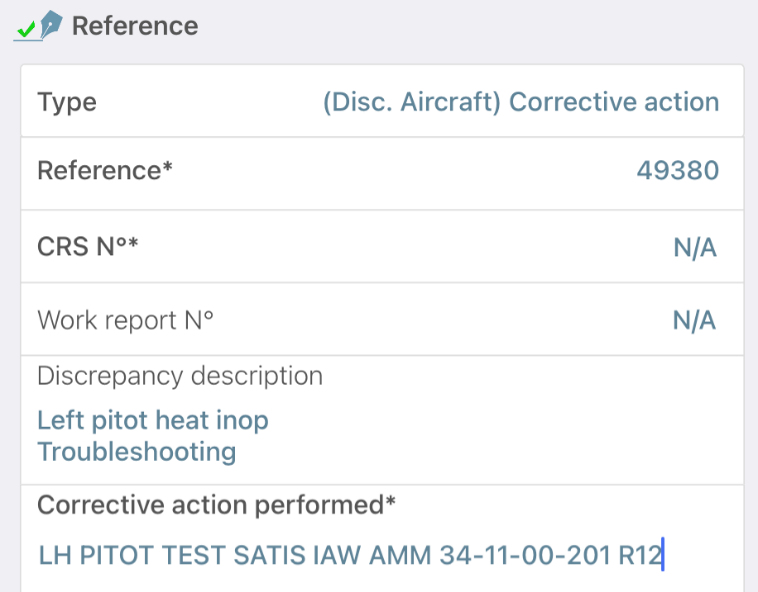Image resolution: width=758 pixels, height=592 pixels.
Task: Open the Type field value Corrective action
Action: 614,102
